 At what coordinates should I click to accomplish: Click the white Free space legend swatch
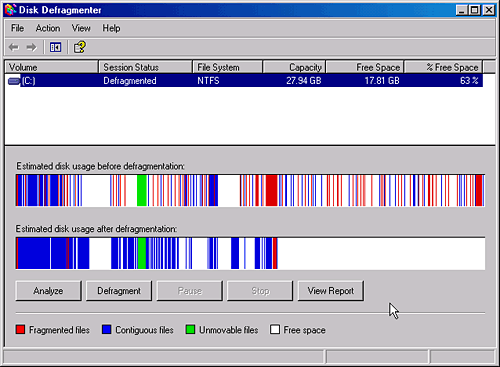click(x=275, y=330)
